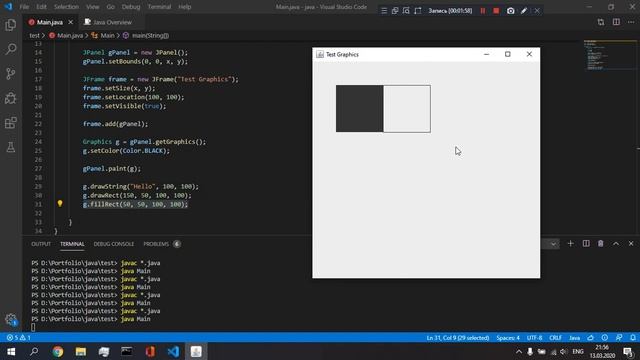The height and width of the screenshot is (360, 640).
Task: Open the Run and Debug view
Action: pyautogui.click(x=11, y=98)
